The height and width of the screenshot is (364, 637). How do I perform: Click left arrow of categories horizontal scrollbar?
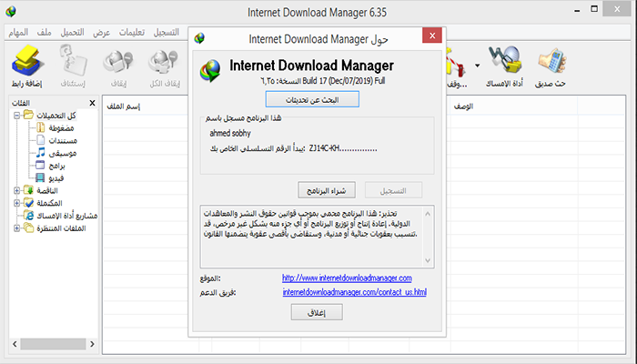(x=15, y=344)
